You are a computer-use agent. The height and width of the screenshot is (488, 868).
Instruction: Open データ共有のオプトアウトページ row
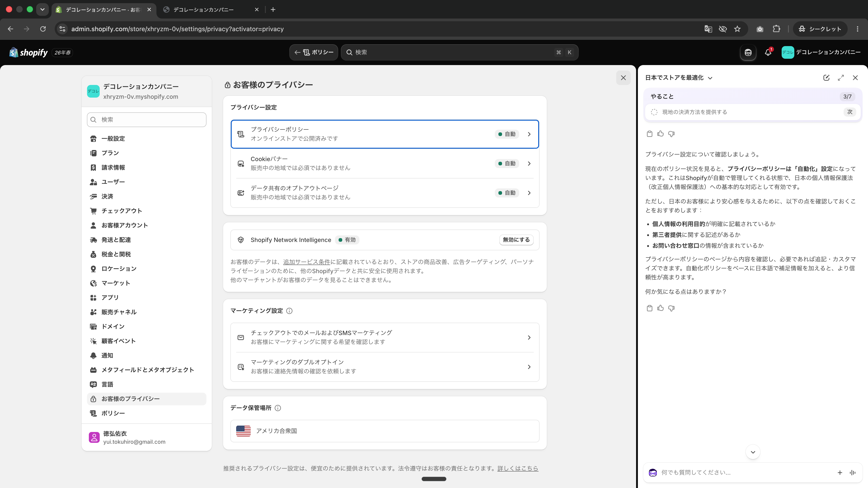[384, 193]
